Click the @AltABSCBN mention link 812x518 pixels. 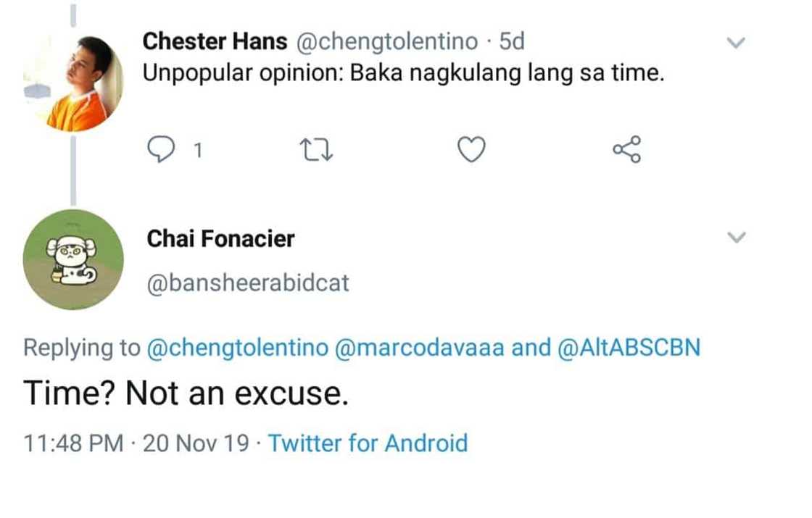point(629,348)
